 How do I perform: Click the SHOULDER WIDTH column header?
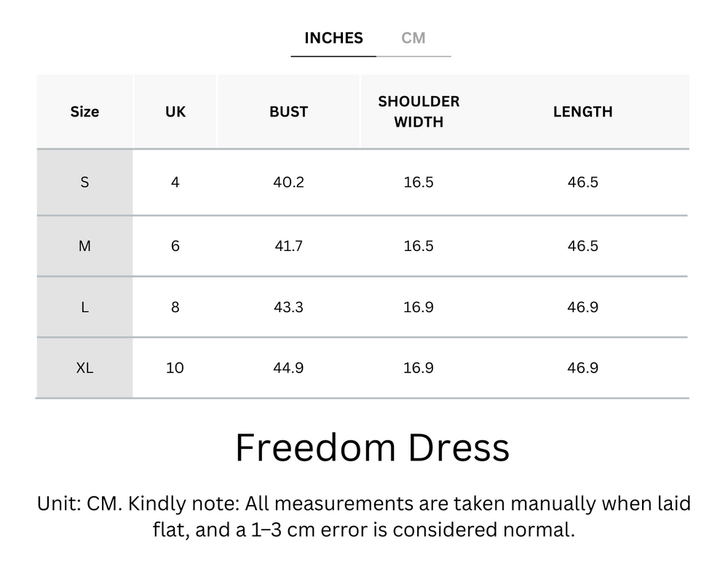tap(418, 111)
